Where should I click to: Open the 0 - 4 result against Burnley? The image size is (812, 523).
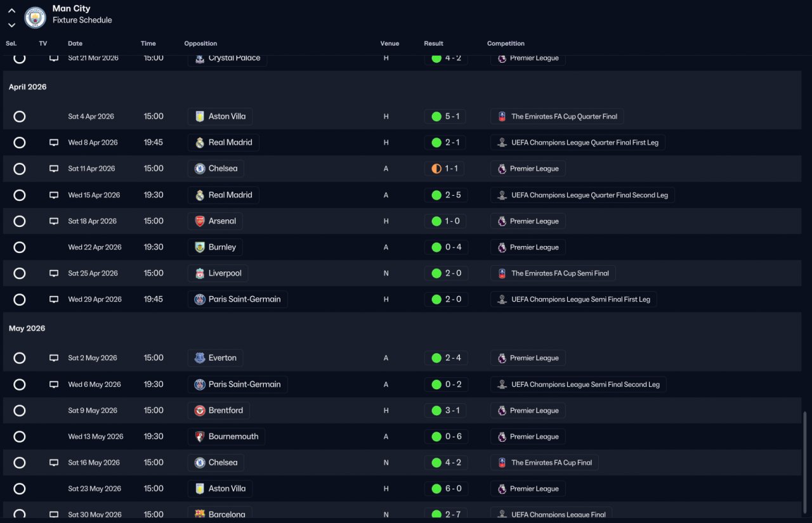pos(446,247)
